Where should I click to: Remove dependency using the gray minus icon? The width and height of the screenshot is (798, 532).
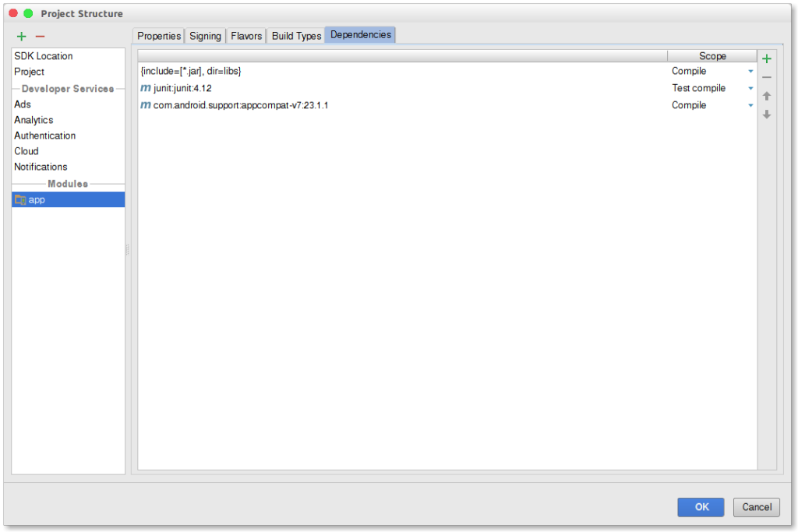pyautogui.click(x=767, y=77)
